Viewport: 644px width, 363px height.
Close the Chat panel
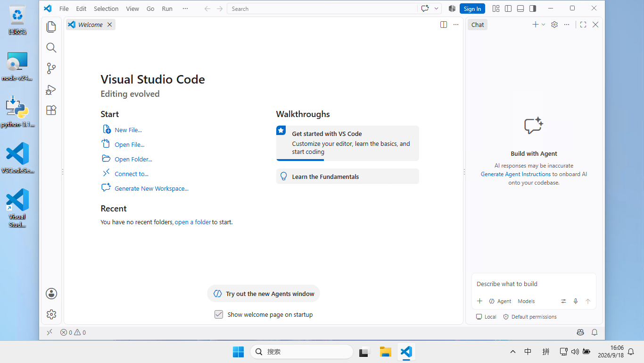coord(595,25)
